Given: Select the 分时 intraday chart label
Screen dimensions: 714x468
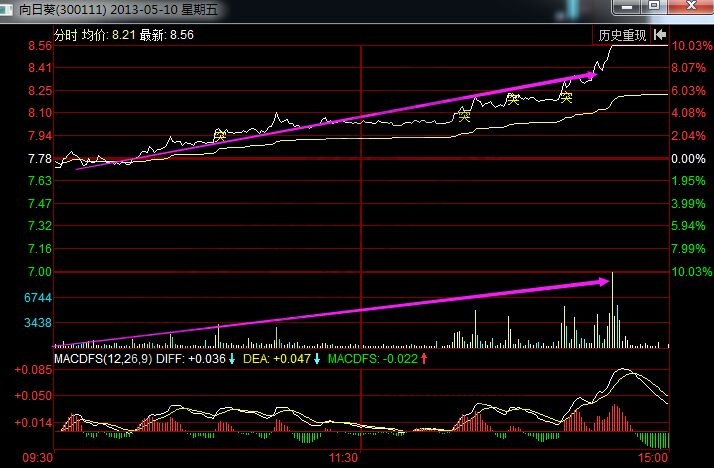Looking at the screenshot, I should (65, 35).
